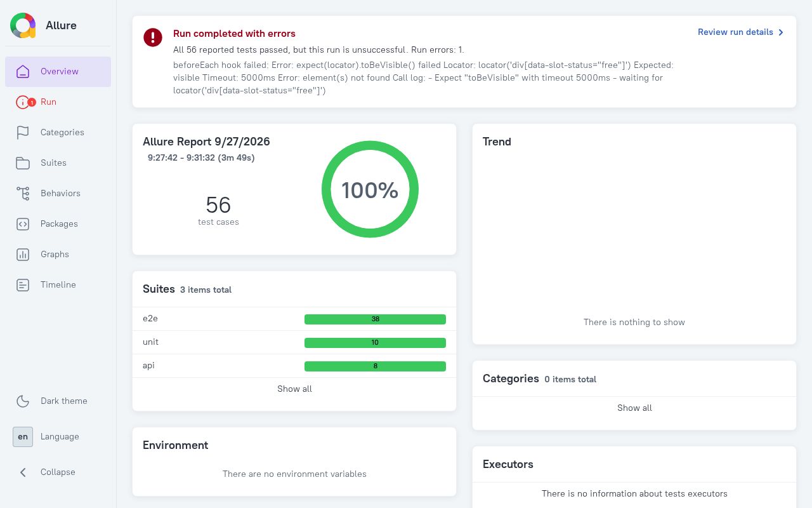Click the Overview home icon
The image size is (812, 508).
pyautogui.click(x=23, y=72)
